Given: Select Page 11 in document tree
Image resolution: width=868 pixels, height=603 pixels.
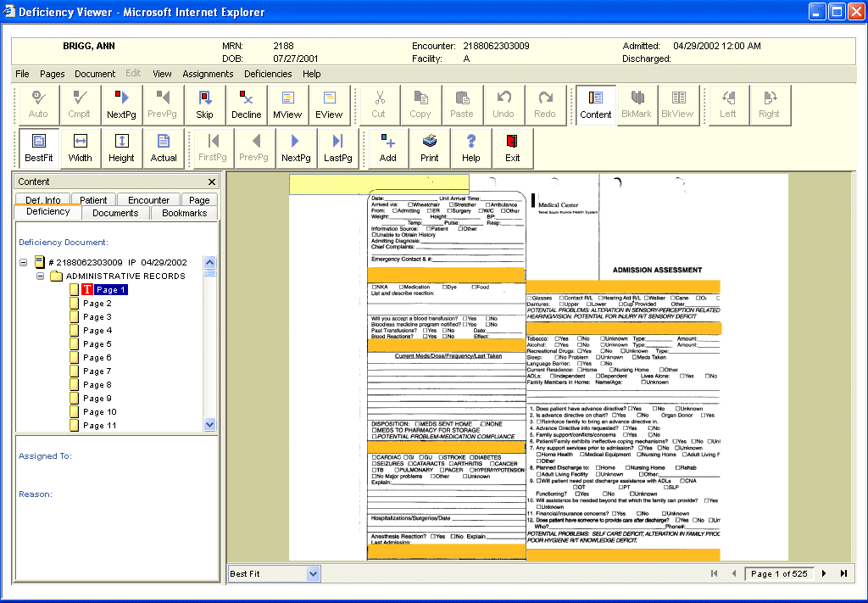Looking at the screenshot, I should tap(100, 426).
